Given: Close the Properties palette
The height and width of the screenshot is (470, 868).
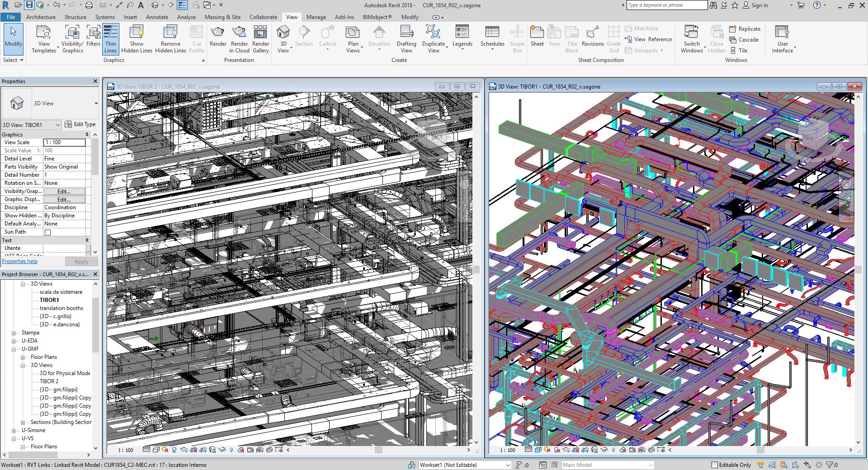Looking at the screenshot, I should pos(95,81).
